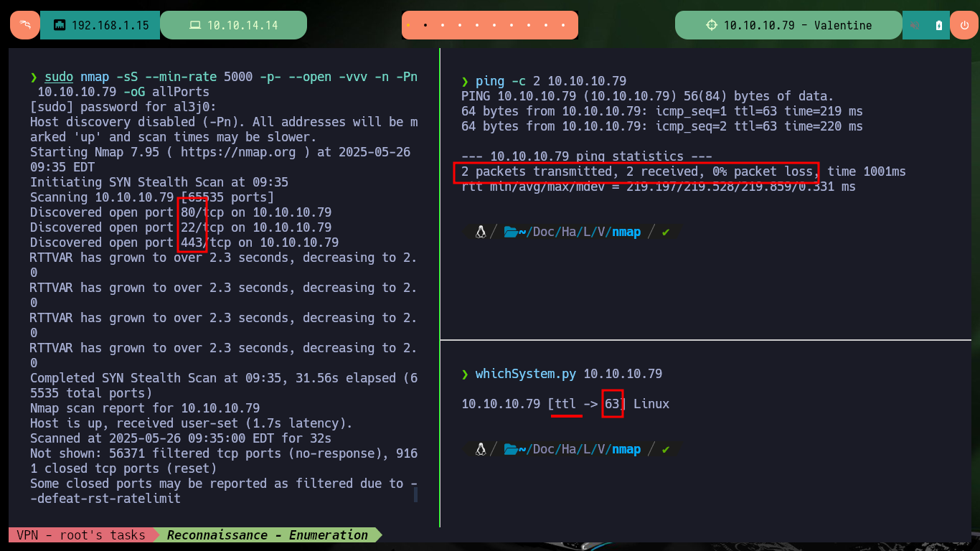Viewport: 980px width, 551px height.
Task: Click "Discovered open port 443/tcp" line
Action: [184, 242]
